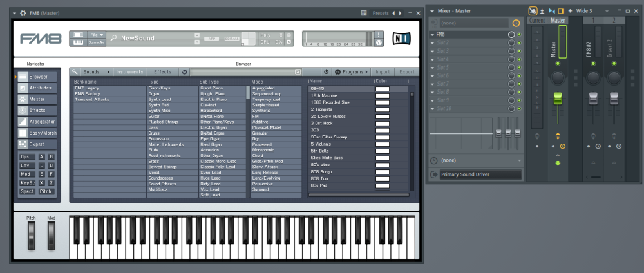Switch browser to Effects filter
This screenshot has height=273, width=644.
163,72
